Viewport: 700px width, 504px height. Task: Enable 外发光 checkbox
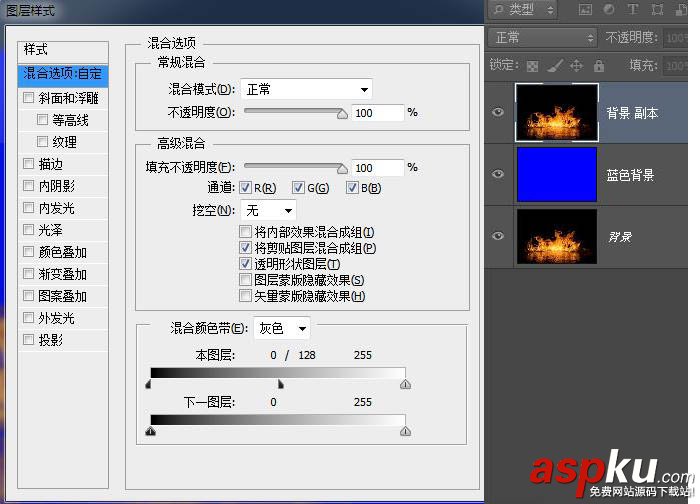coord(28,317)
